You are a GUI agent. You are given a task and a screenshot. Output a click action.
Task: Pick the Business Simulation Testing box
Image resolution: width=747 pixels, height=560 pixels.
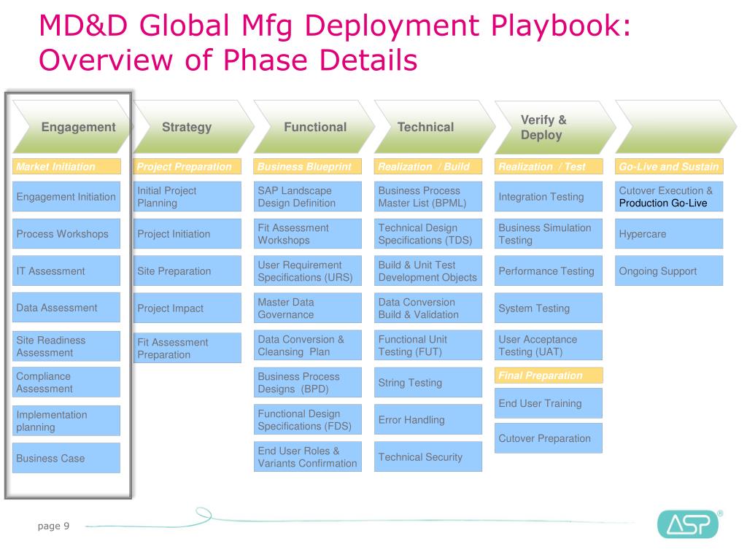tap(549, 233)
